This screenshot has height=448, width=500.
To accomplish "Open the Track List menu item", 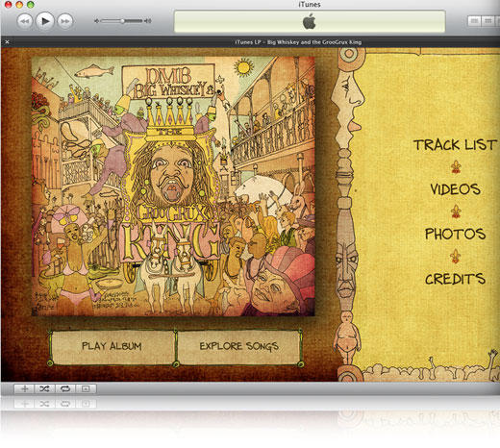I will (x=455, y=145).
